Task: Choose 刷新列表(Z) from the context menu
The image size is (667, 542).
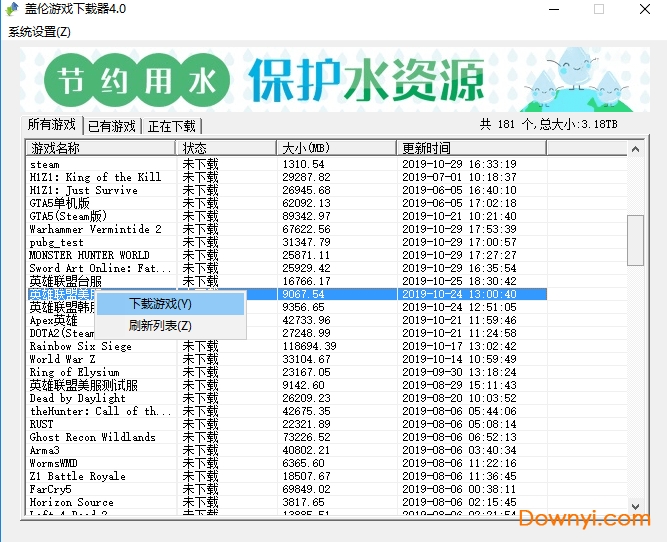Action: [x=171, y=326]
